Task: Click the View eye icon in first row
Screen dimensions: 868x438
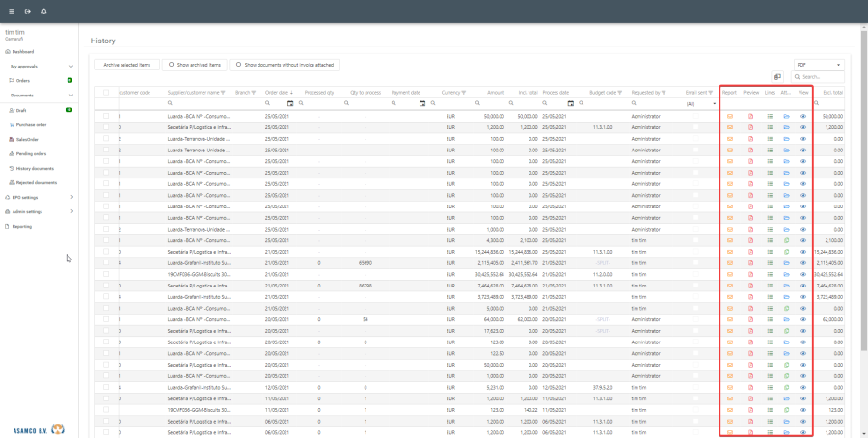Action: point(803,115)
